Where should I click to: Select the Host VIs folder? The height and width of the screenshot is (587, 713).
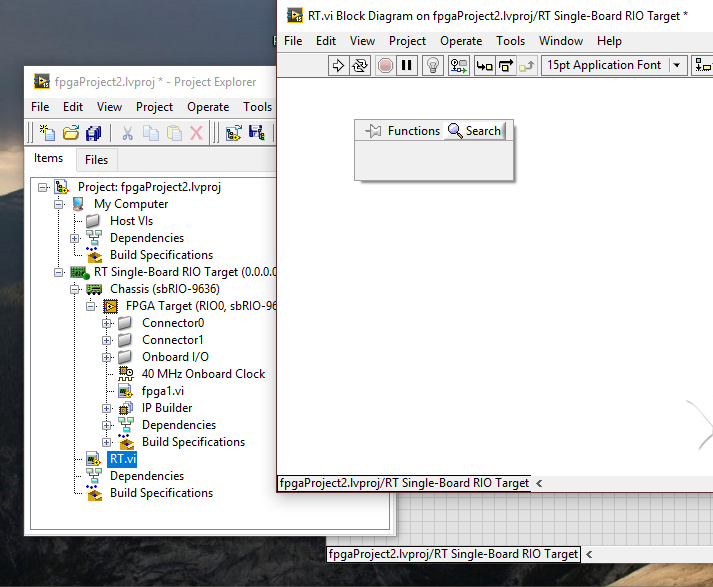[131, 221]
